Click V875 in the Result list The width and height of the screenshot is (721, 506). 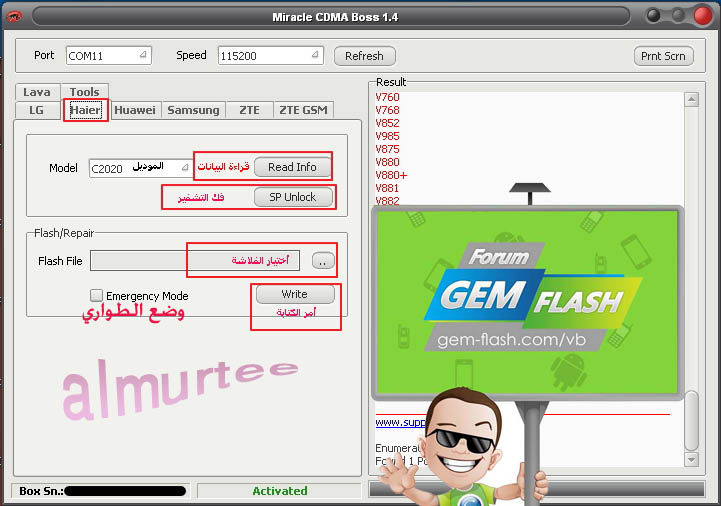pos(387,149)
